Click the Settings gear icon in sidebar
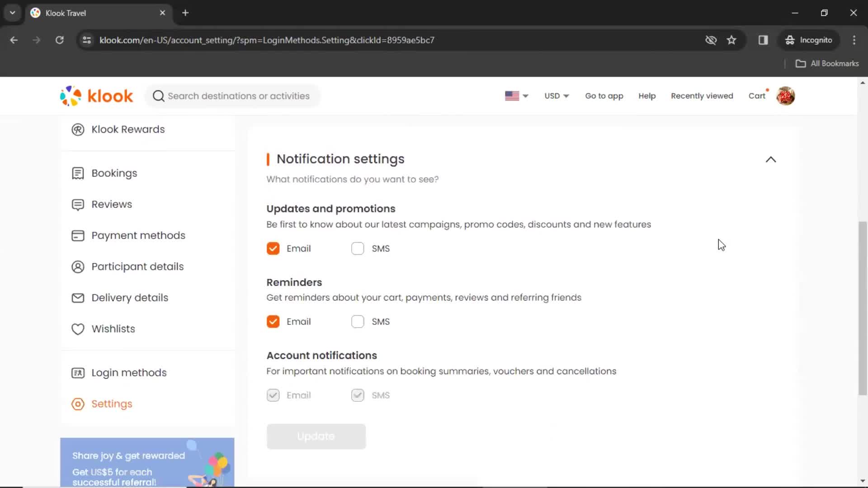Screen dimensions: 868x488 (x=77, y=404)
